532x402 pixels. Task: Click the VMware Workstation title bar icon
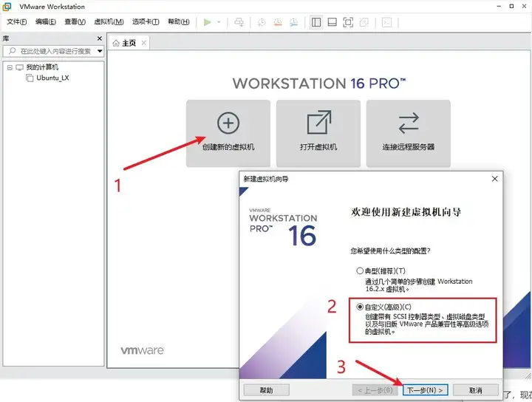pos(7,6)
